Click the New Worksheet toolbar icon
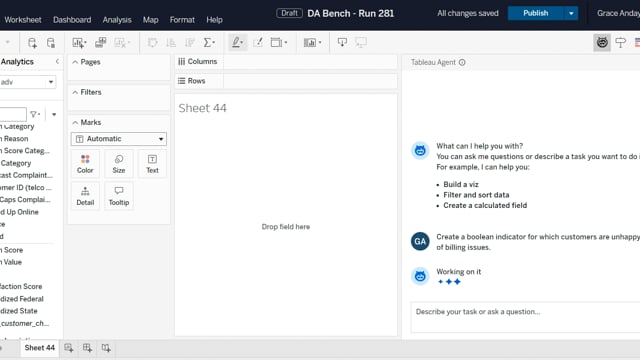 [79, 42]
